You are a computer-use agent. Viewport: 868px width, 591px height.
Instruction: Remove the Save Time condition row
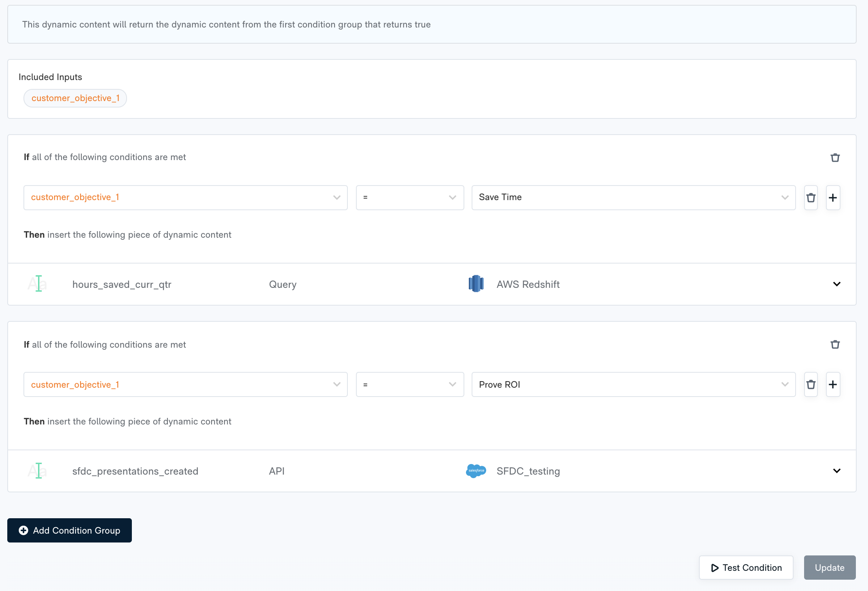coord(811,198)
